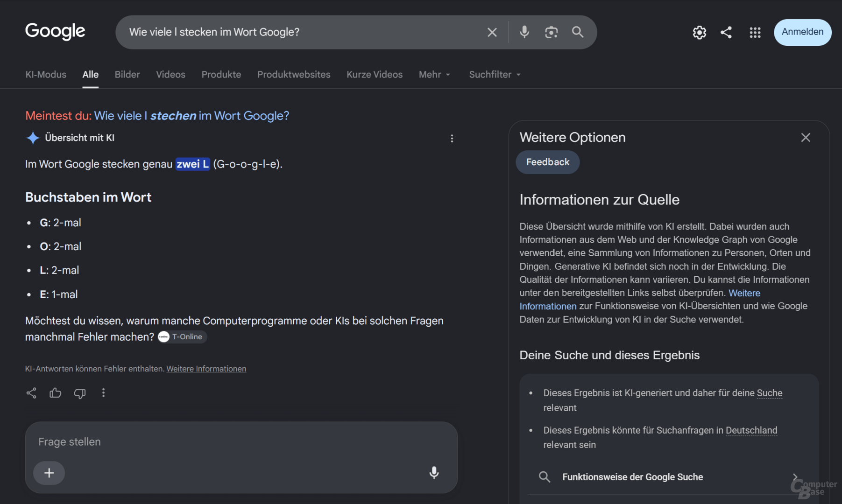Click the plus button in the question box
Image resolution: width=842 pixels, height=504 pixels.
pos(49,473)
